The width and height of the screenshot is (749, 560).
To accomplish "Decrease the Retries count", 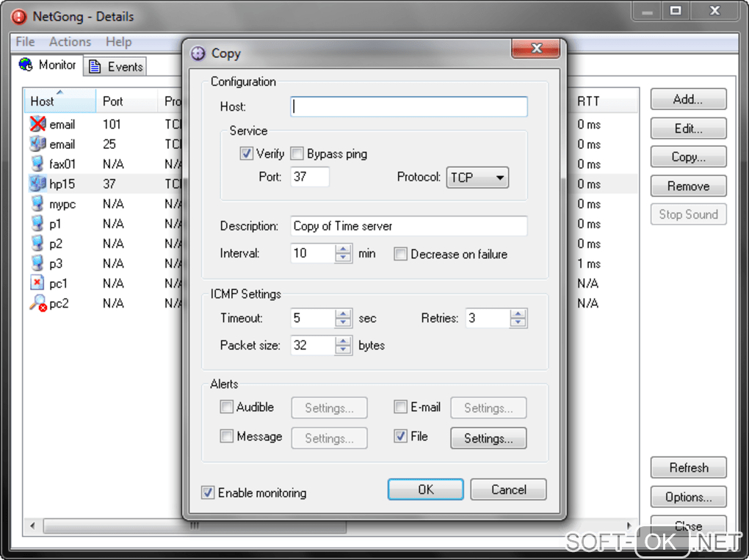I will click(x=518, y=323).
